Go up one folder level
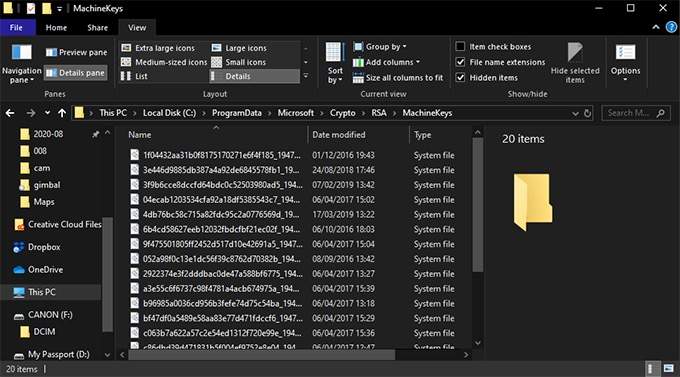This screenshot has width=680, height=377. 62,113
